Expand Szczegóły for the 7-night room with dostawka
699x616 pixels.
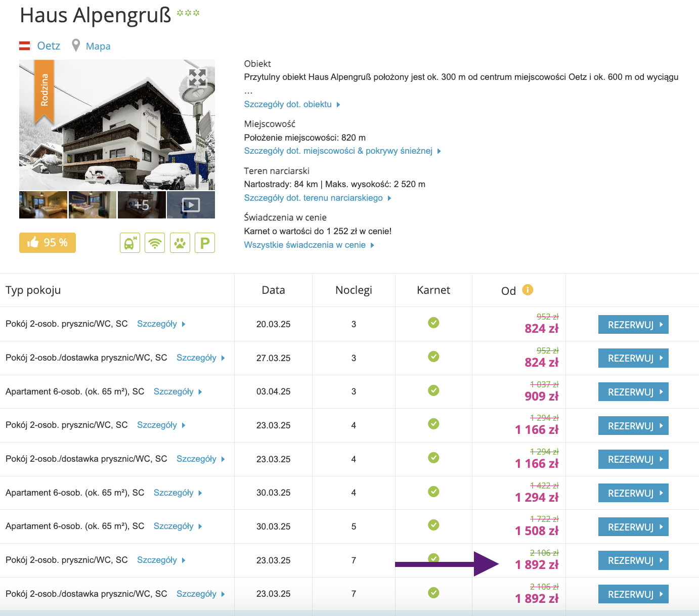tap(201, 594)
